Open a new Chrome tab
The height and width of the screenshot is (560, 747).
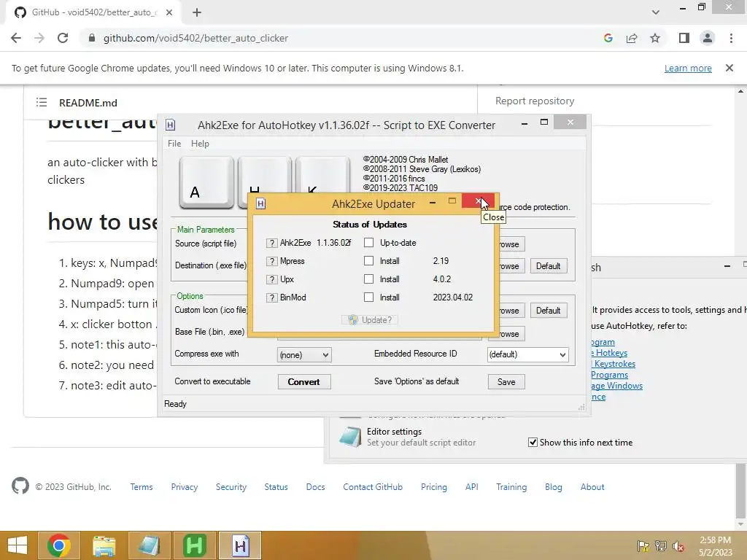coord(197,12)
